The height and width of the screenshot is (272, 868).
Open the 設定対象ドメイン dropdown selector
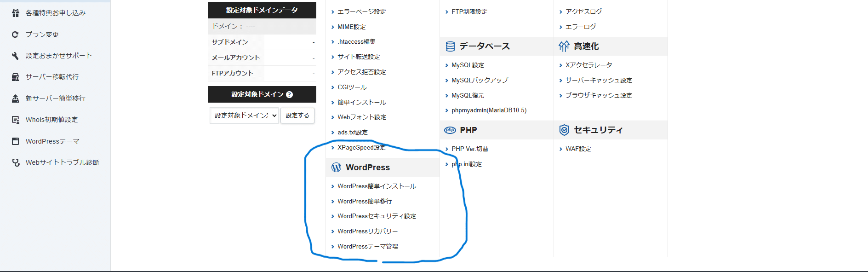(244, 116)
